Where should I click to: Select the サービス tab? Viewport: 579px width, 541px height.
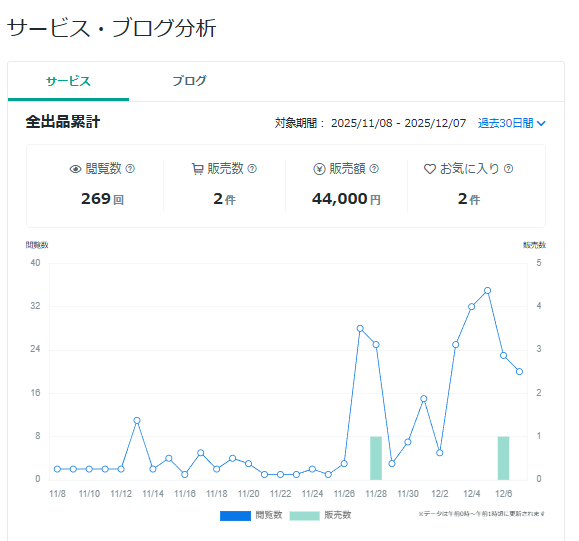[68, 81]
